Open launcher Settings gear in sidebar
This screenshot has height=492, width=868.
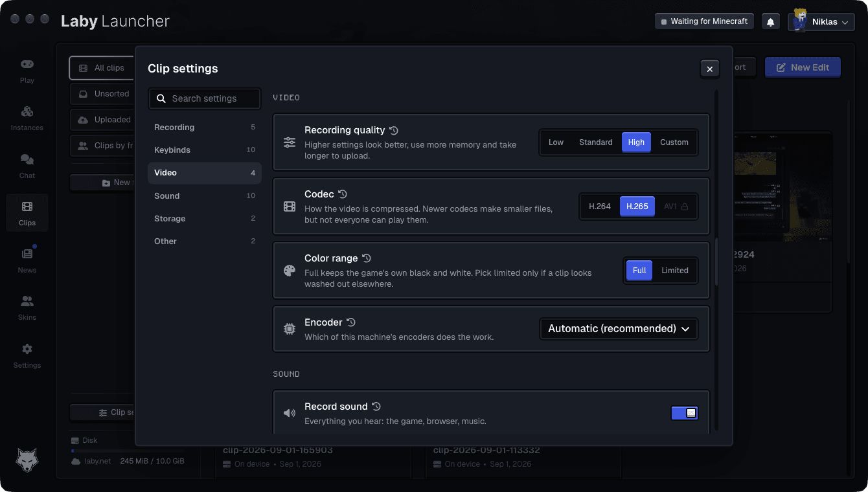pyautogui.click(x=27, y=356)
